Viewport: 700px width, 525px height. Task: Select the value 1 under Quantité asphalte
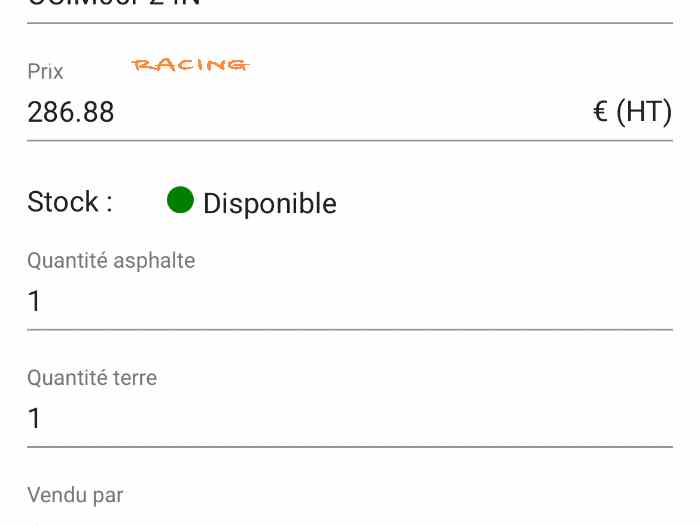click(35, 301)
